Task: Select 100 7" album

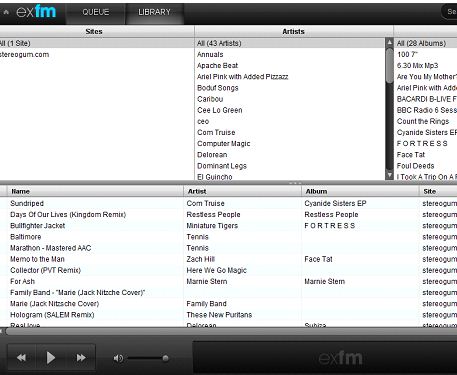Action: point(426,54)
